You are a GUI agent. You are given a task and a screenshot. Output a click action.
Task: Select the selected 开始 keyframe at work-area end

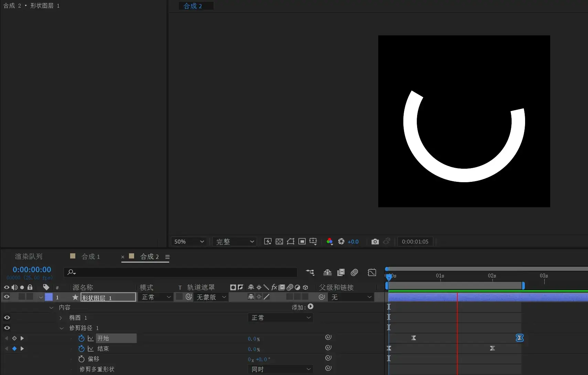(x=520, y=338)
